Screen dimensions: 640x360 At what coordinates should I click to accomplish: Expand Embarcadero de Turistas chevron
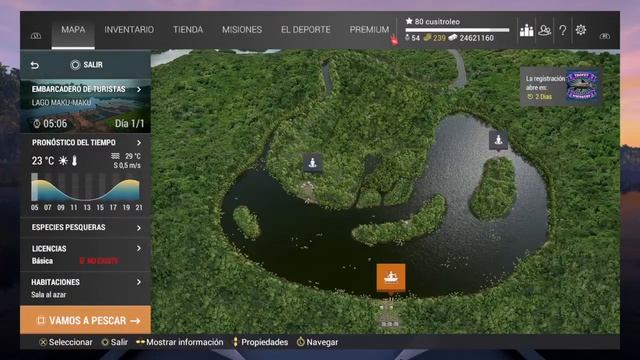(x=139, y=89)
